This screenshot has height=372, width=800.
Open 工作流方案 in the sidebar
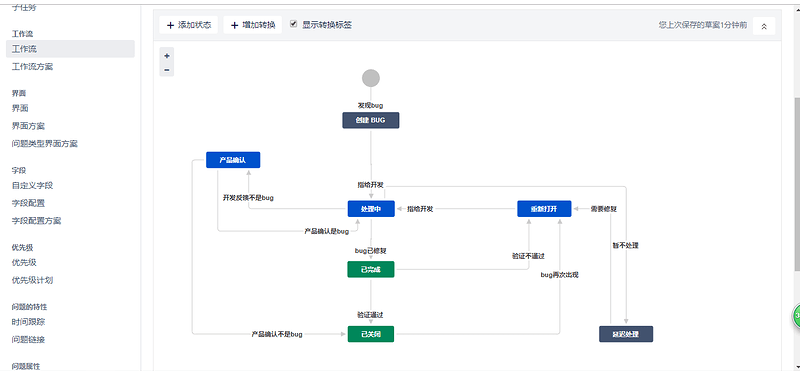(33, 67)
